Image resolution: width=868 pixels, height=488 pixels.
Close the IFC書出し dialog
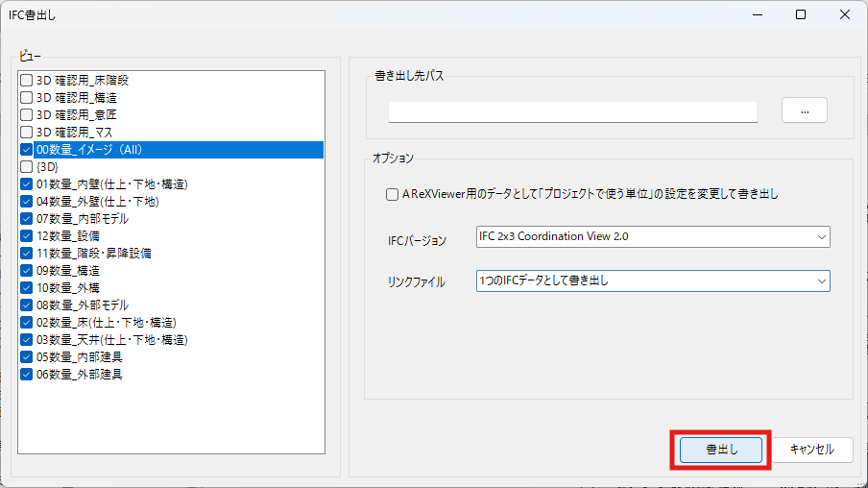[845, 14]
